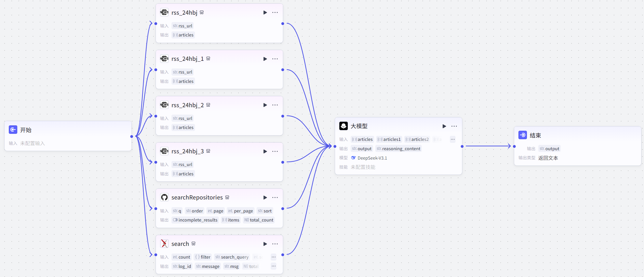644x277 pixels.
Task: Open more options for rss_24hbj_1 node
Action: [x=275, y=59]
